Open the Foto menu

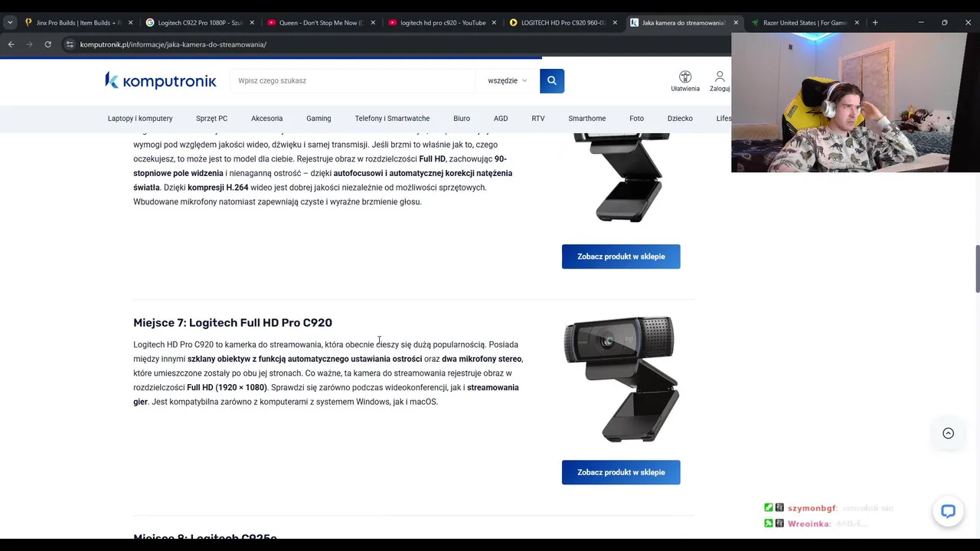point(636,119)
